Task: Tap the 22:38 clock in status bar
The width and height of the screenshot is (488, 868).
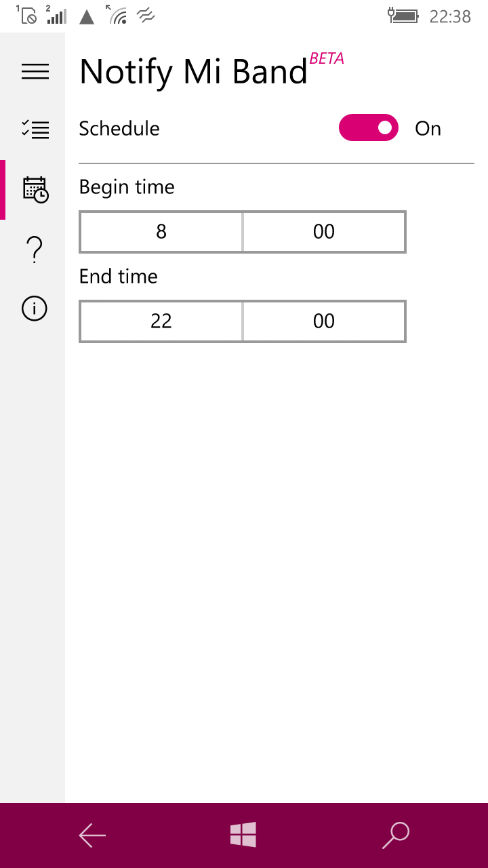Action: click(x=450, y=16)
